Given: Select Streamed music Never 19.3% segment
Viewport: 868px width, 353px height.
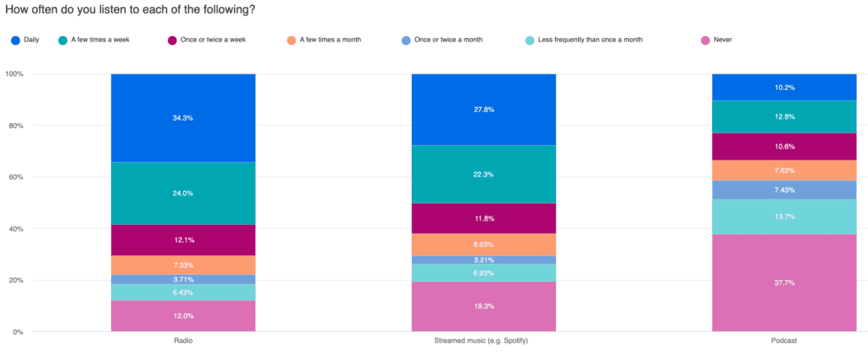Looking at the screenshot, I should pos(483,305).
